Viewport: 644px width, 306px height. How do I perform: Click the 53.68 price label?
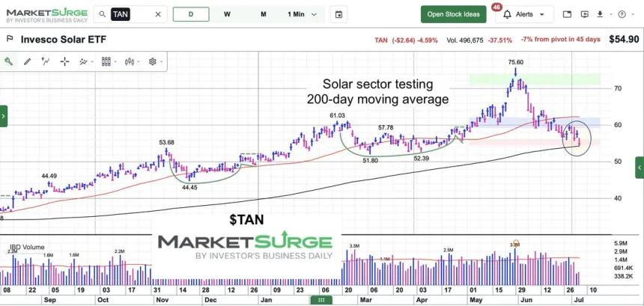tap(167, 142)
